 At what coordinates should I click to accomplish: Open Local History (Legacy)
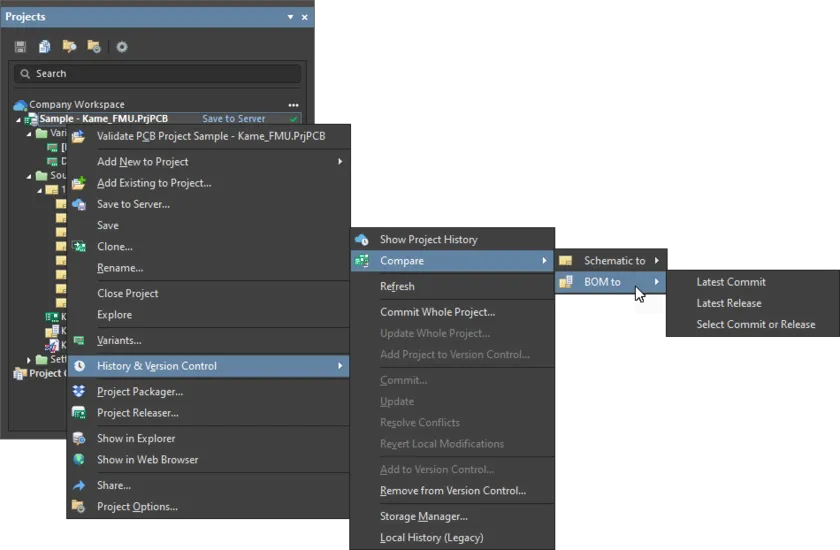(x=431, y=538)
